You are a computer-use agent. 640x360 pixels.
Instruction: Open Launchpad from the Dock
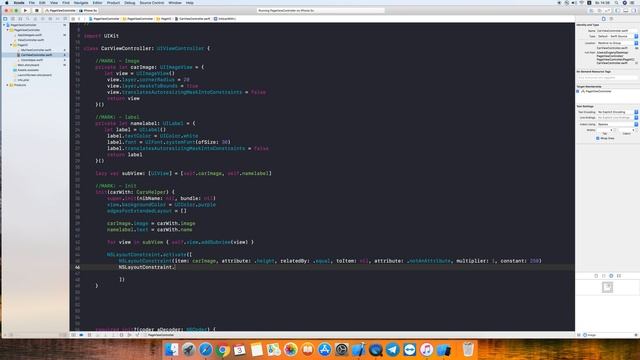coord(189,349)
